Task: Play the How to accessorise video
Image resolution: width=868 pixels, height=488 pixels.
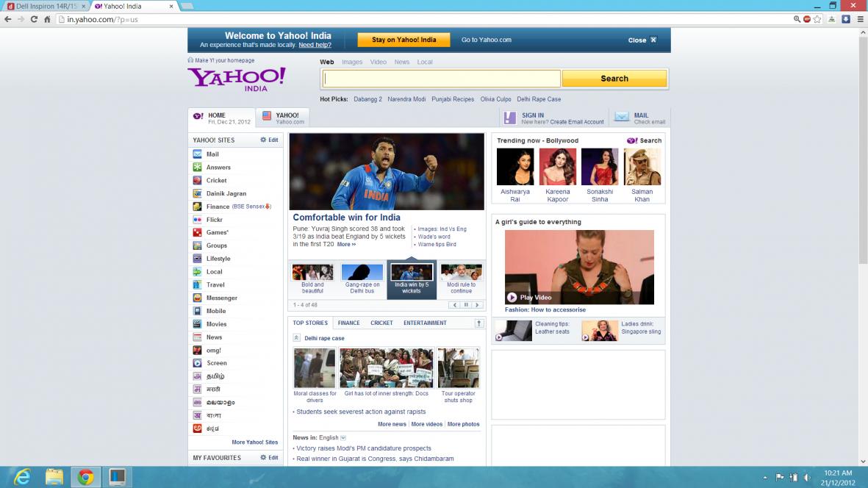Action: pos(512,298)
